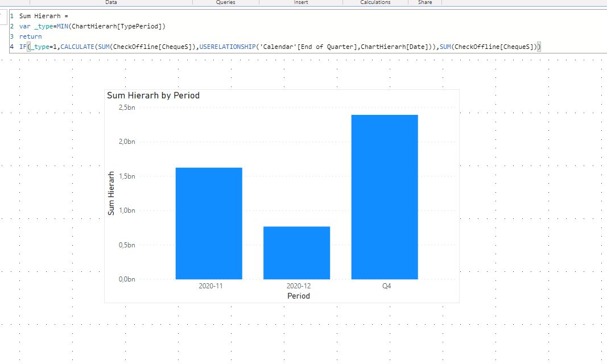Place cursor on formula line 'Sum Hierarh ='

(x=44, y=16)
